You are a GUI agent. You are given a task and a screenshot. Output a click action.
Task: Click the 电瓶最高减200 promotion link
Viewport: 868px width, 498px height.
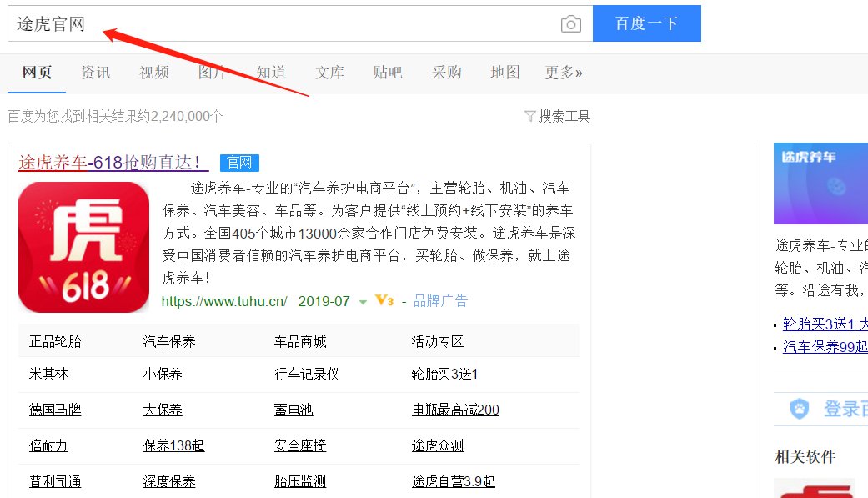pos(455,410)
